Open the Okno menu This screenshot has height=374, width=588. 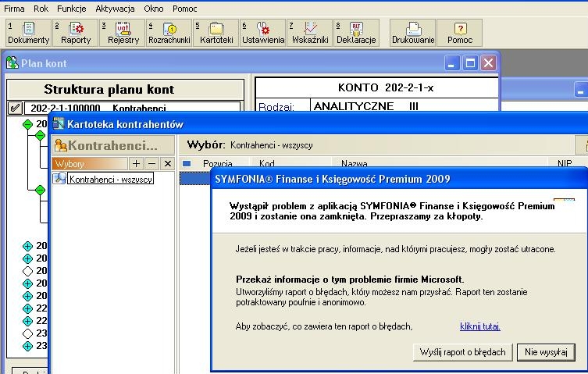[154, 9]
